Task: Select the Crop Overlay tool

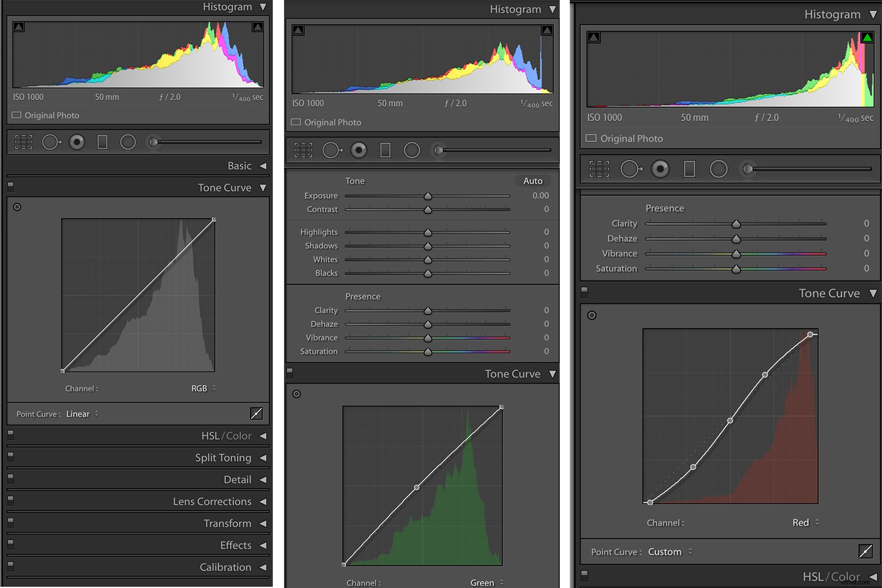Action: click(23, 142)
